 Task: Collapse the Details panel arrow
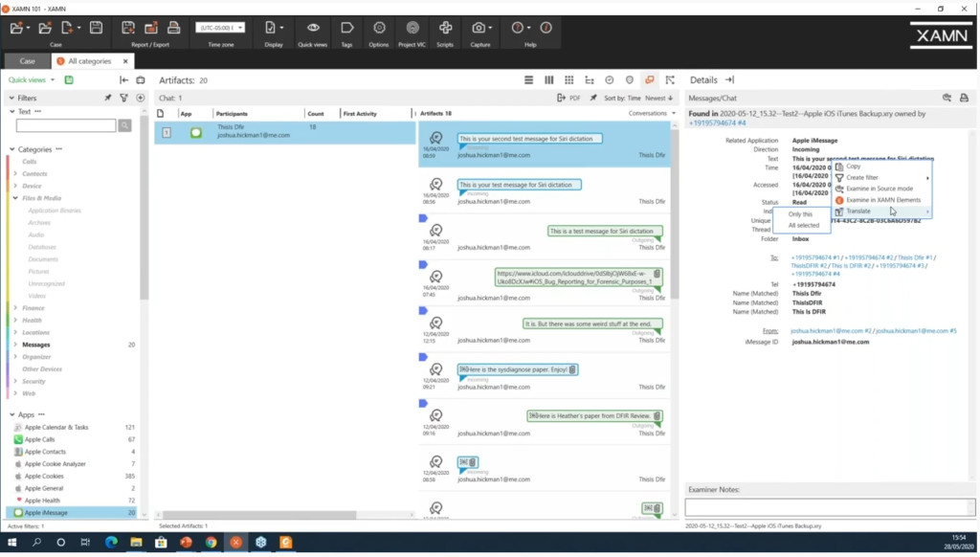[729, 80]
